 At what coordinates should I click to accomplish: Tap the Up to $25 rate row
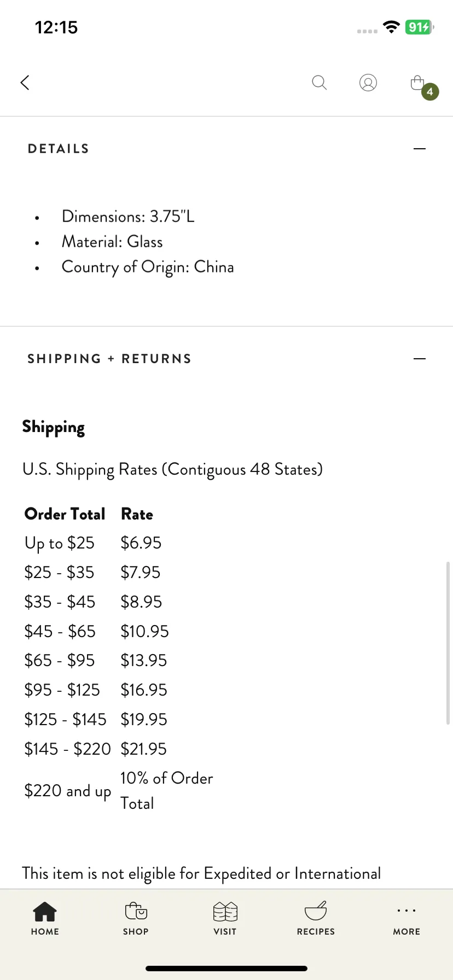(93, 543)
